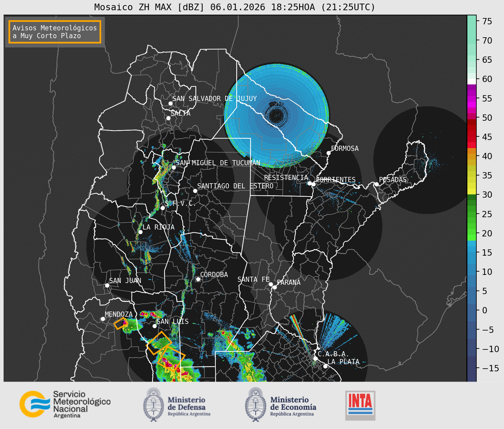Click the LA PLATA text label

(x=343, y=362)
